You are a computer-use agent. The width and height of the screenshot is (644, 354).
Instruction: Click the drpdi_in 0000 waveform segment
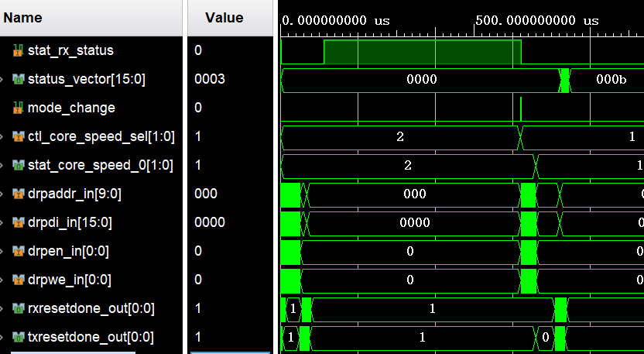(x=414, y=223)
